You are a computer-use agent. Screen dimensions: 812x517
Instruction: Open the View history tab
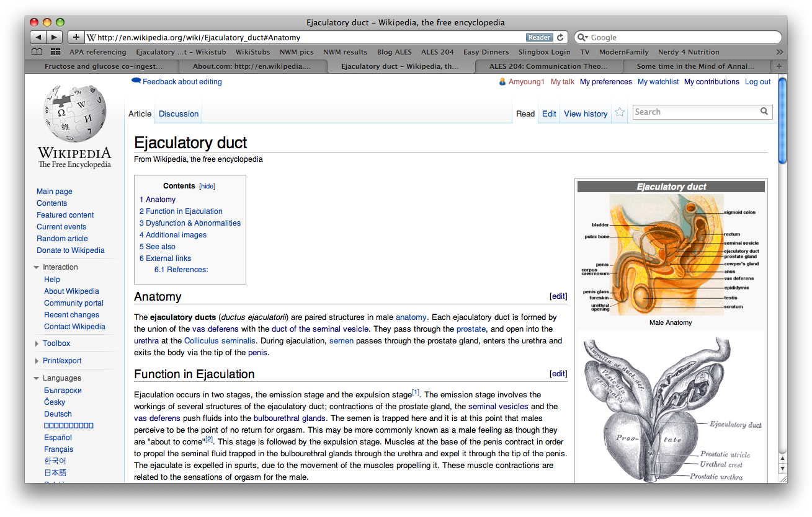click(x=586, y=114)
